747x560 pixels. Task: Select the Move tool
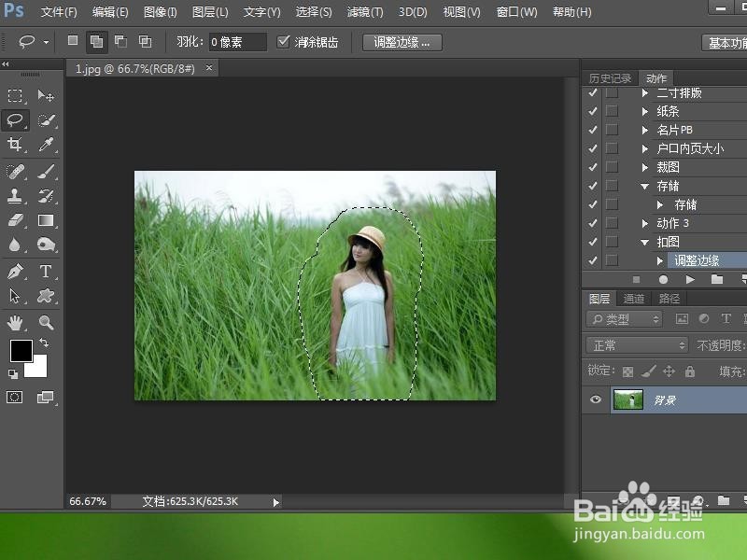click(x=46, y=96)
